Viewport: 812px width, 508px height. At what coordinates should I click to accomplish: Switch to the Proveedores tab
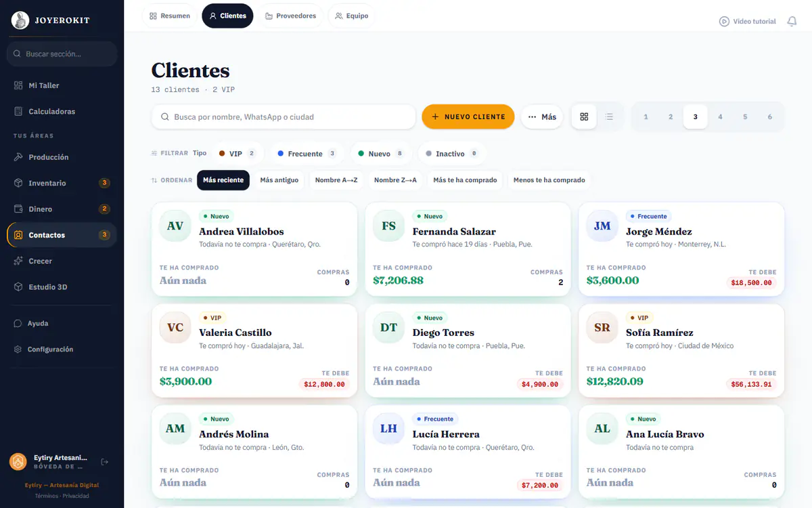pyautogui.click(x=290, y=16)
